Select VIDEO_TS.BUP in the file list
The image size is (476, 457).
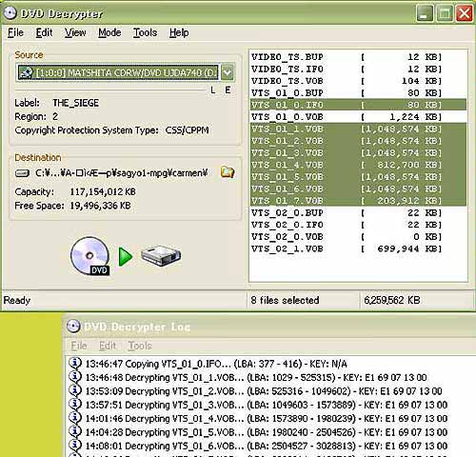coord(358,57)
